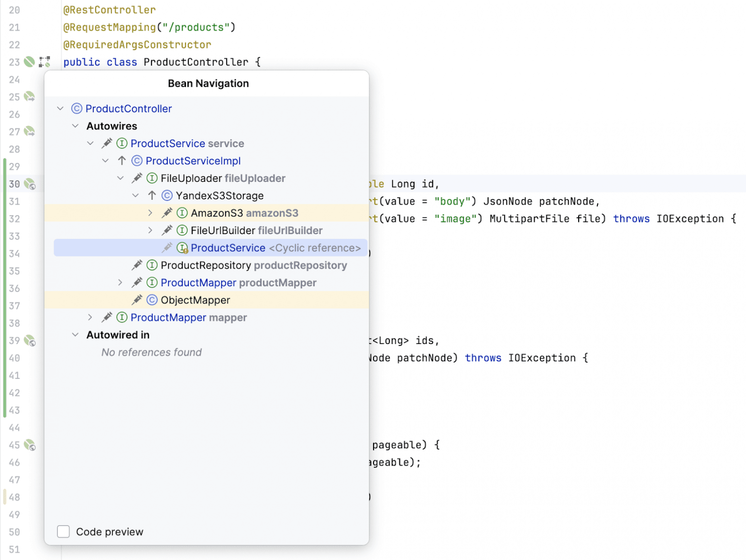This screenshot has height=560, width=746.
Task: Click the class icon beside ProductController
Action: [77, 108]
